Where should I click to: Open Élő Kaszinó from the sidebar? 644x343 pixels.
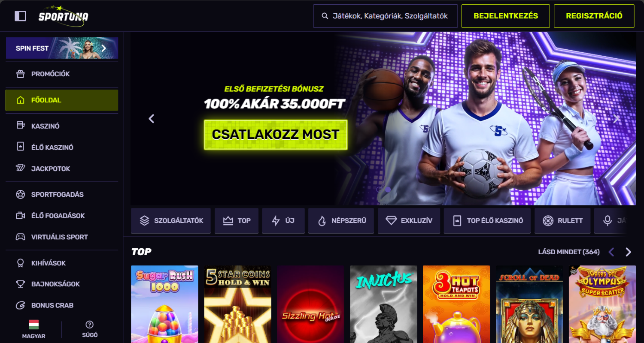tap(62, 147)
